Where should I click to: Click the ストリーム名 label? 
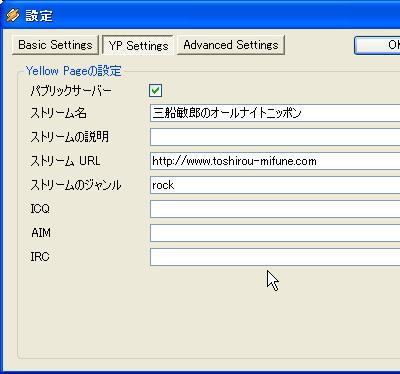(x=58, y=113)
